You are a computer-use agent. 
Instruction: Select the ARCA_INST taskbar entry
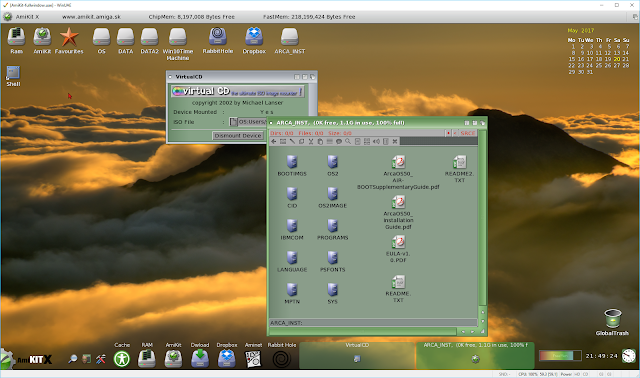click(x=475, y=354)
